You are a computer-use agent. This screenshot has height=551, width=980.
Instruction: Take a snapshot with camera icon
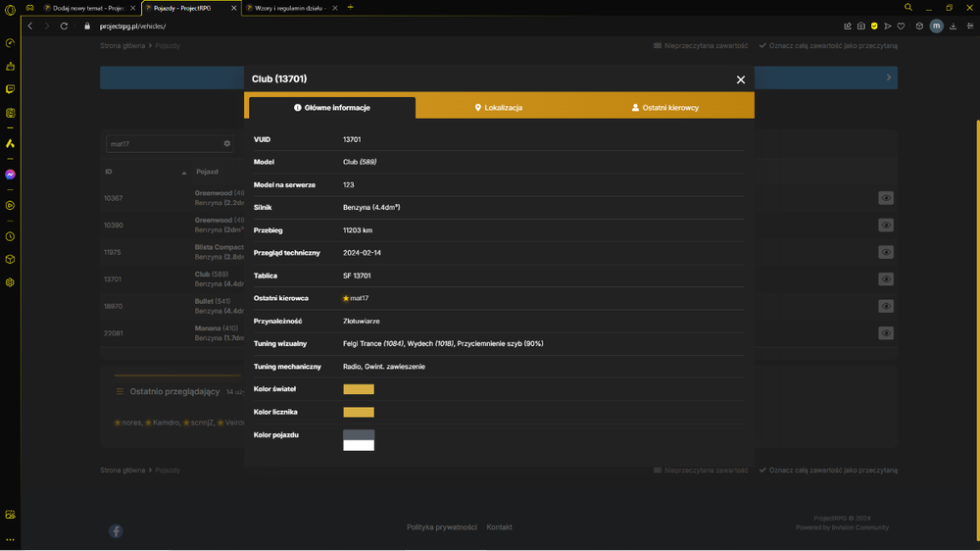(x=861, y=26)
